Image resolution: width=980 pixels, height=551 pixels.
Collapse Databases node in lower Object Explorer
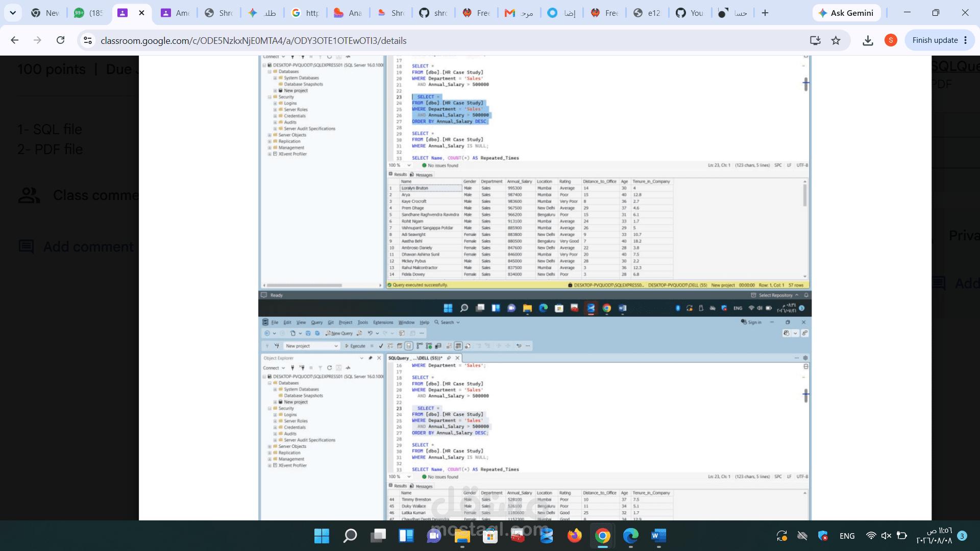coord(269,383)
